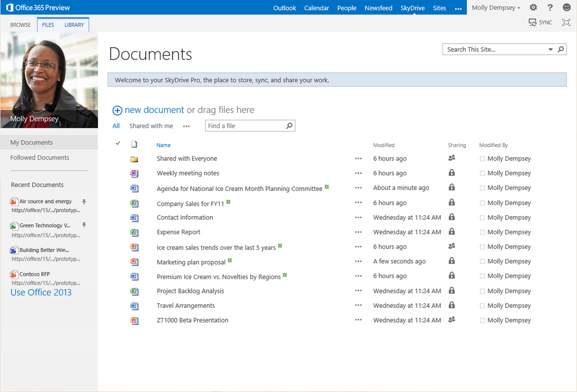Select the Shared with me view

(151, 126)
